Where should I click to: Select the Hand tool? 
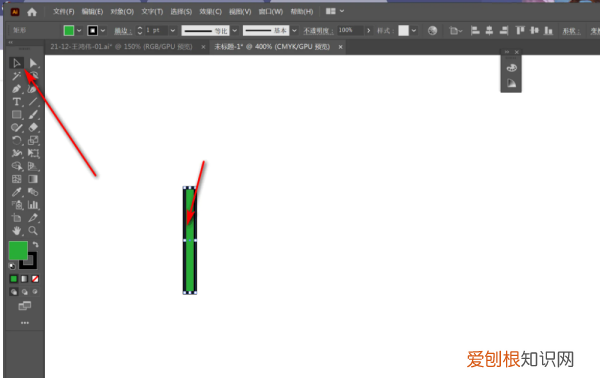(16, 231)
